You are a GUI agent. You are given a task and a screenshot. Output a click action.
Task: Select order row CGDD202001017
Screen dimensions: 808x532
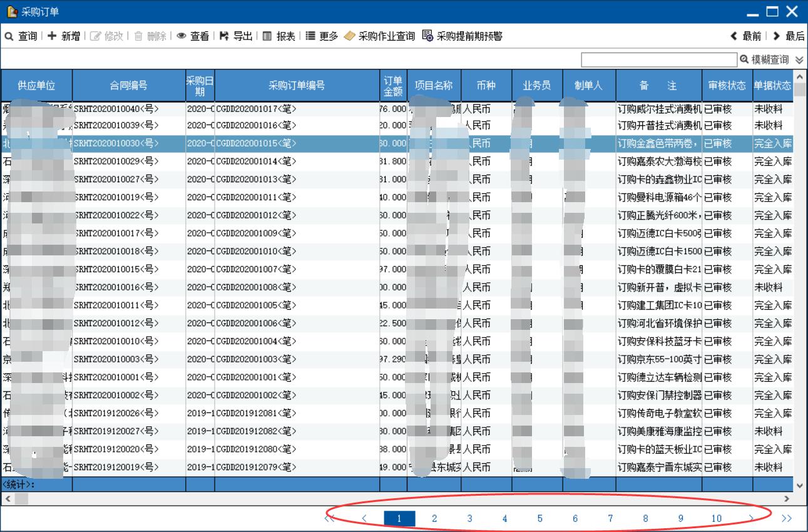297,109
